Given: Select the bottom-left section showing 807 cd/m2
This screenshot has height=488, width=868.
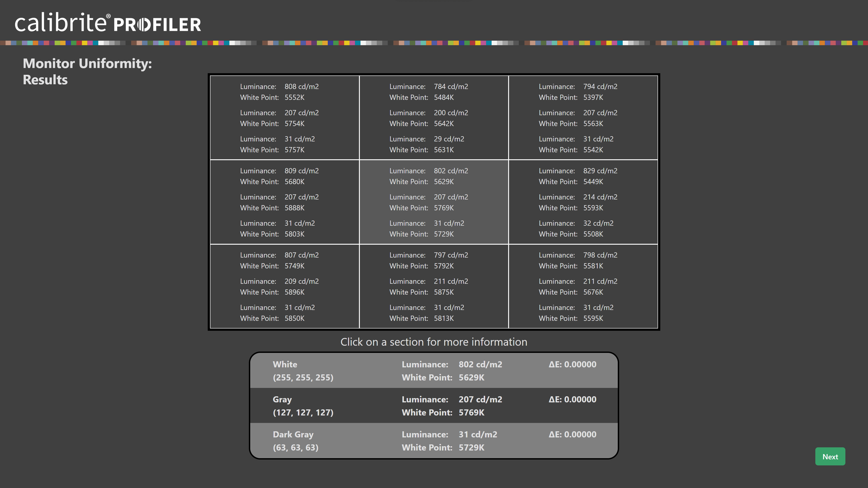Looking at the screenshot, I should [x=284, y=286].
